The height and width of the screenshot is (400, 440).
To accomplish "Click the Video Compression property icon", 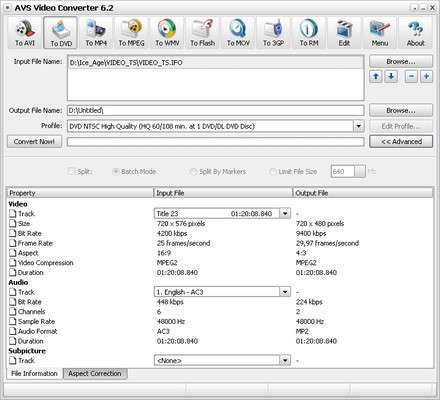I will coord(12,263).
